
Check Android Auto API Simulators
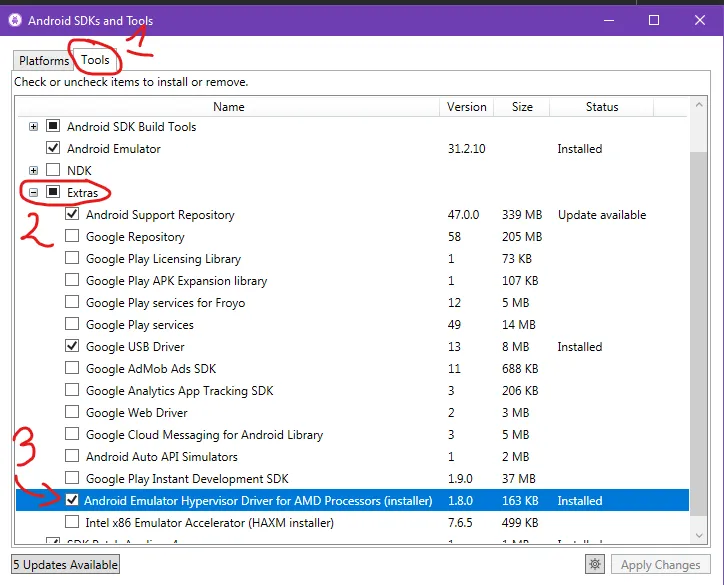click(72, 456)
